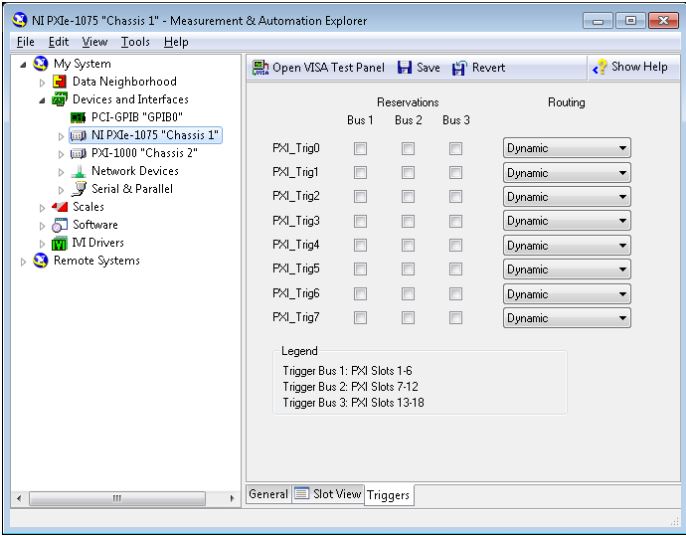Open the Help menu

tap(176, 42)
